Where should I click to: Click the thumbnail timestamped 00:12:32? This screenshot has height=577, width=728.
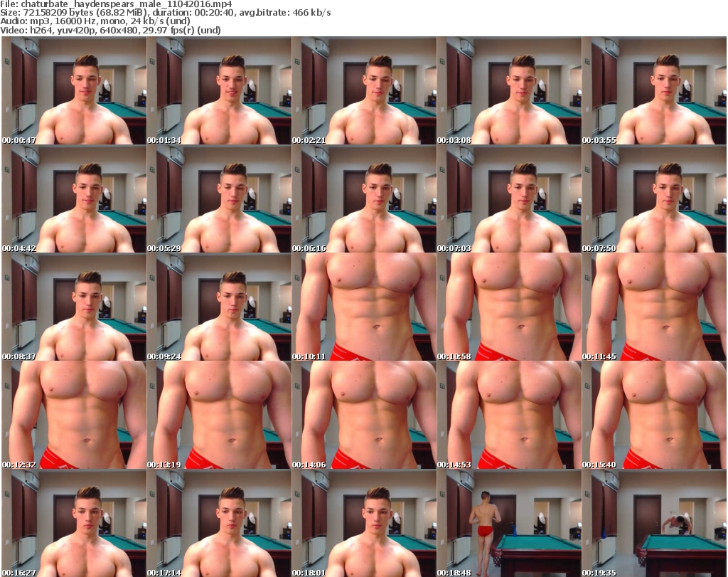[x=74, y=415]
